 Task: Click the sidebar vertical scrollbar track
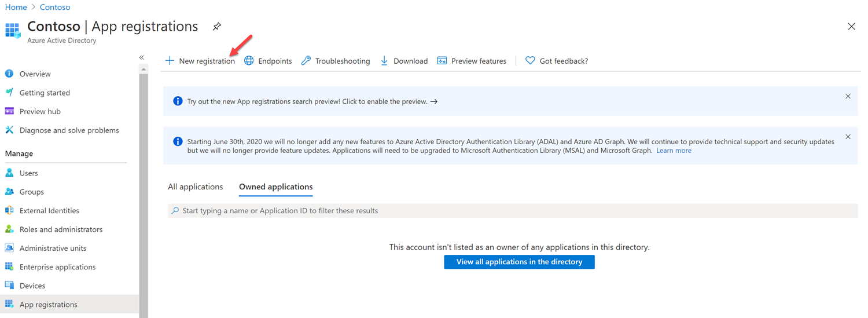coord(144,196)
